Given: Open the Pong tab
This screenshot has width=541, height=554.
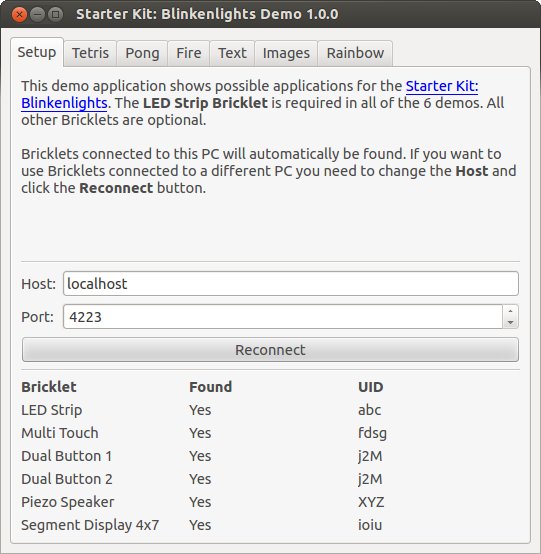Looking at the screenshot, I should coord(142,53).
